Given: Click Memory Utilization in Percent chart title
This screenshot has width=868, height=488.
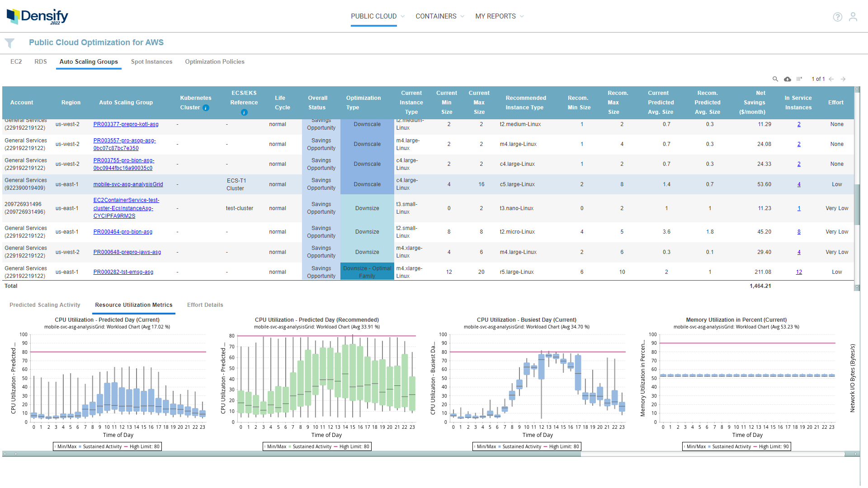Looking at the screenshot, I should click(x=736, y=320).
